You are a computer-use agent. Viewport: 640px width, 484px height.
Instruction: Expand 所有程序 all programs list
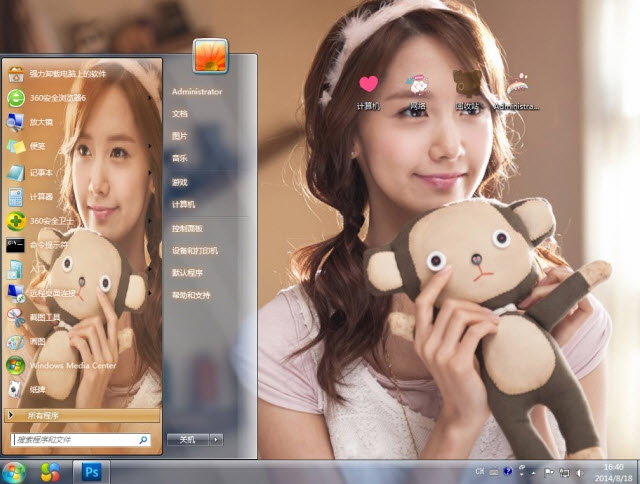[x=82, y=415]
